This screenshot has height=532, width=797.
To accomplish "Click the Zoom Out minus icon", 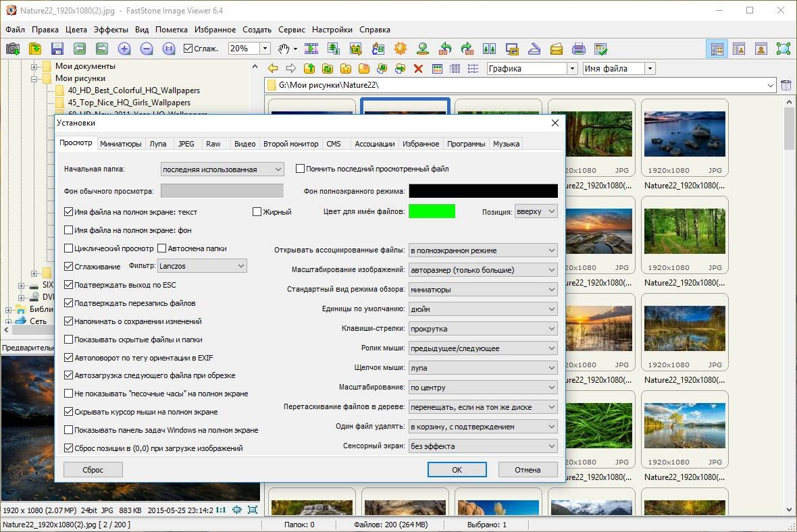I will click(x=147, y=49).
